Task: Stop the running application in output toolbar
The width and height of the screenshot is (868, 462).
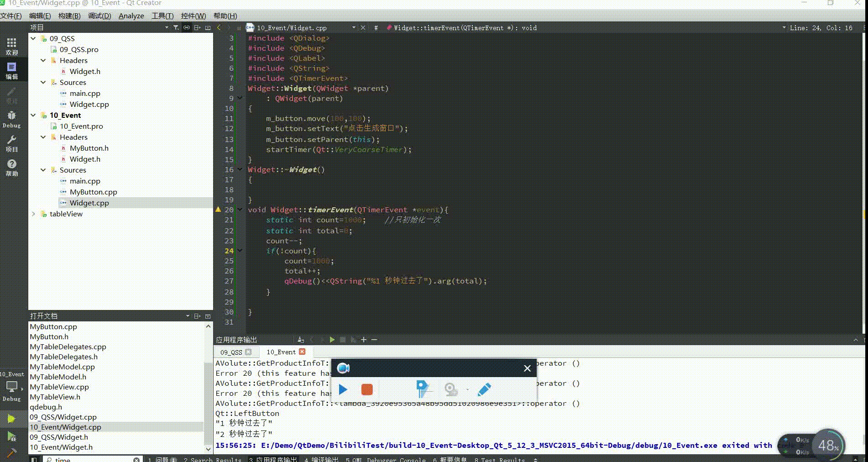Action: point(343,340)
